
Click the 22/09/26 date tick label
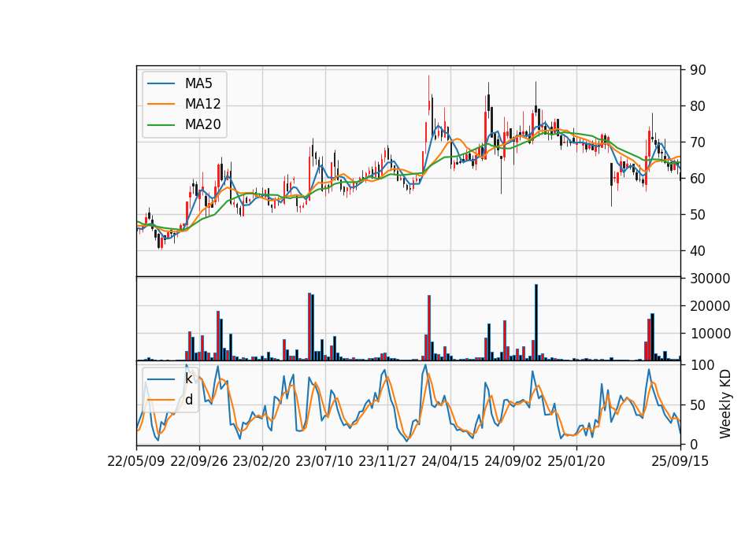click(x=199, y=461)
